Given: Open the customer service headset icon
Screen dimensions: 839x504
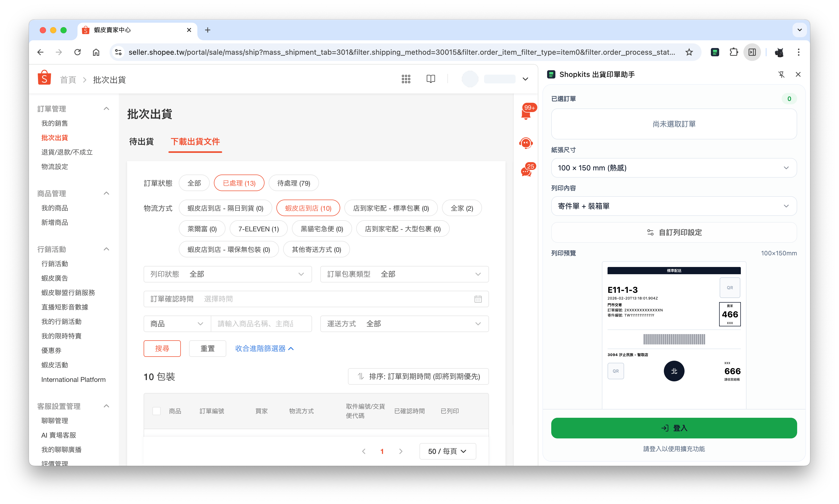Looking at the screenshot, I should 526,143.
